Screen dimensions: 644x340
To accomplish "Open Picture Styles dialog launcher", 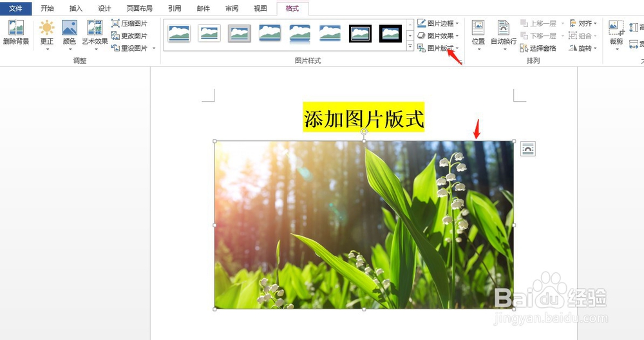I will [x=460, y=62].
